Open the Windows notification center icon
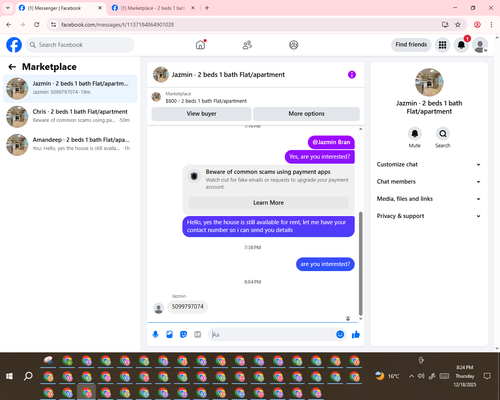 point(487,376)
